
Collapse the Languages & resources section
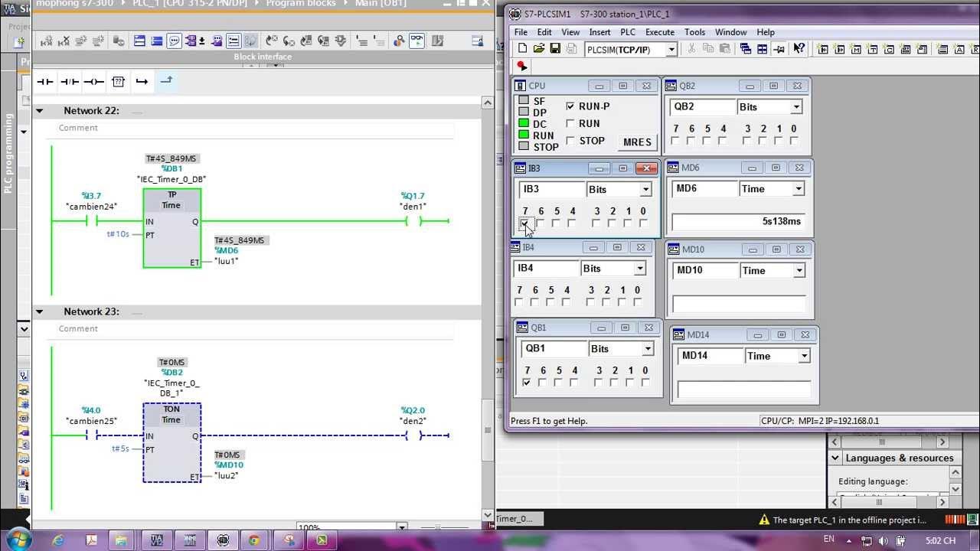pos(835,458)
